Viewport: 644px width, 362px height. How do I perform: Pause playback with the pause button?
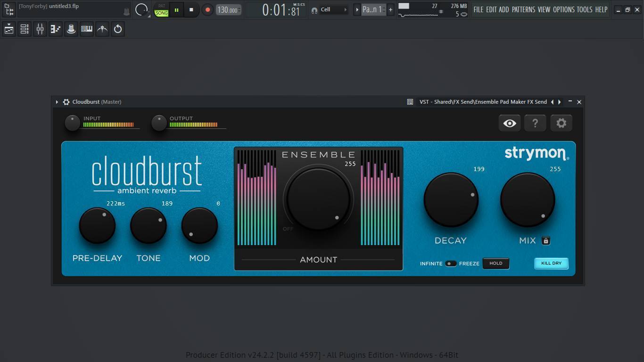click(x=177, y=10)
